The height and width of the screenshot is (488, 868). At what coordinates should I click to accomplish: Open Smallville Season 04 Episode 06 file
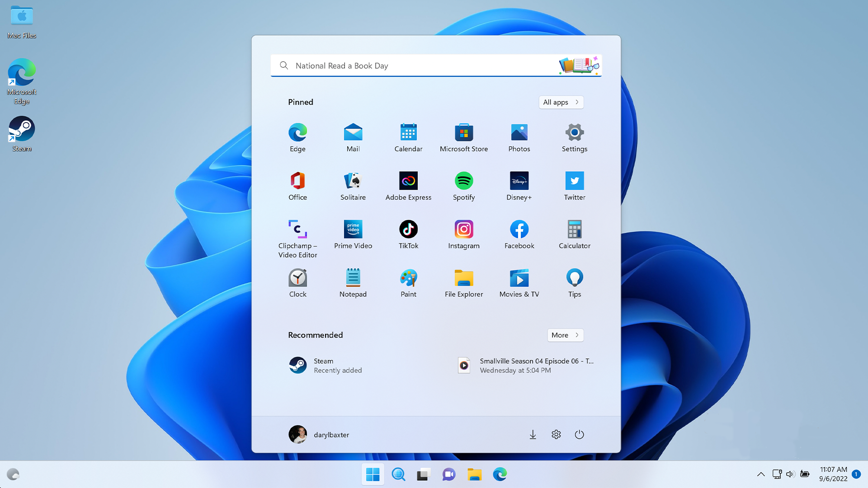pyautogui.click(x=527, y=365)
